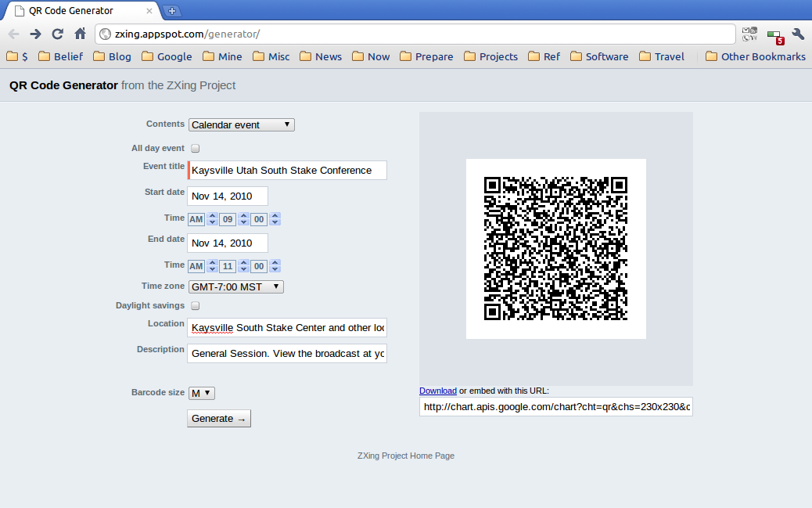This screenshot has height=508, width=812.
Task: Open the Barcode size dropdown
Action: click(x=202, y=393)
